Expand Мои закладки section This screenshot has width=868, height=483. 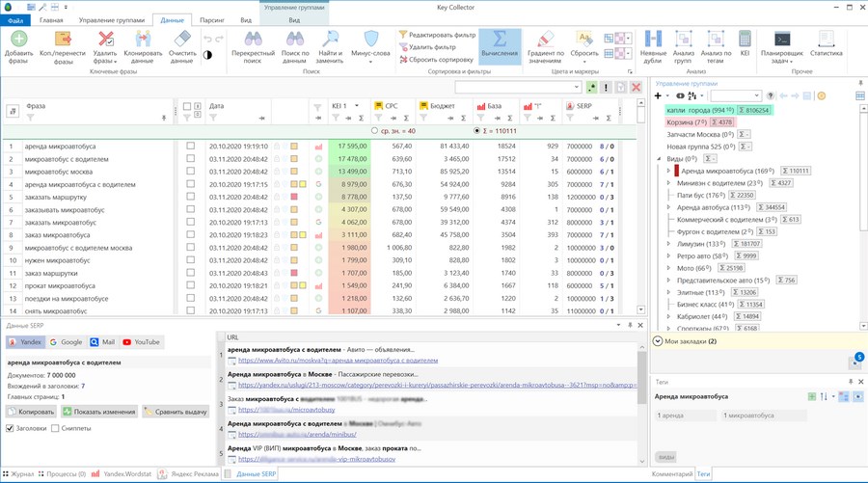(658, 341)
